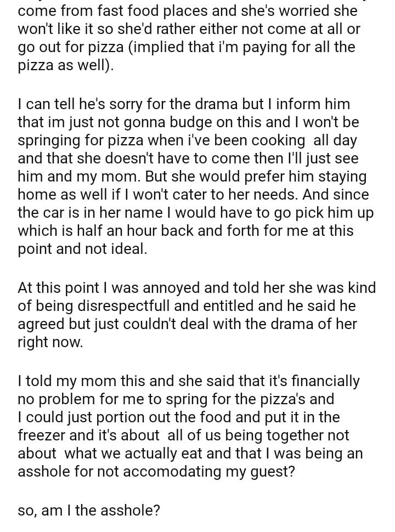The width and height of the screenshot is (395, 532).
Task: Click the line ending "point and not ideal."
Action: click(82, 250)
